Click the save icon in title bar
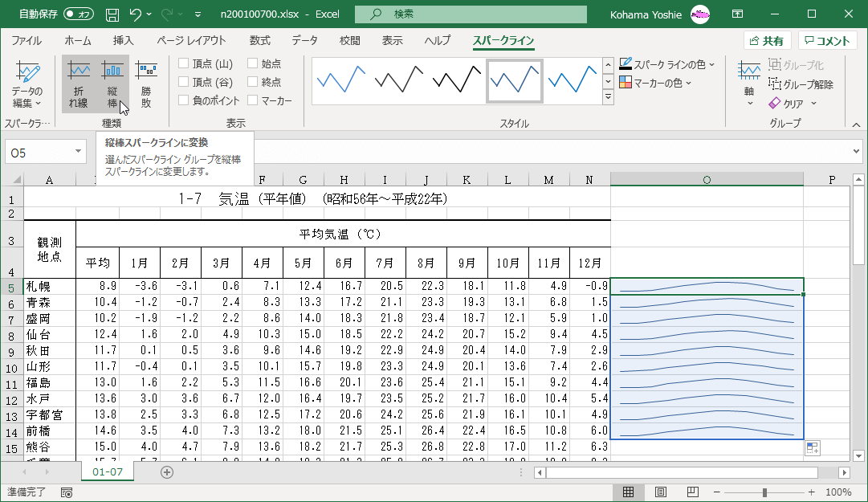This screenshot has width=868, height=502. click(112, 14)
